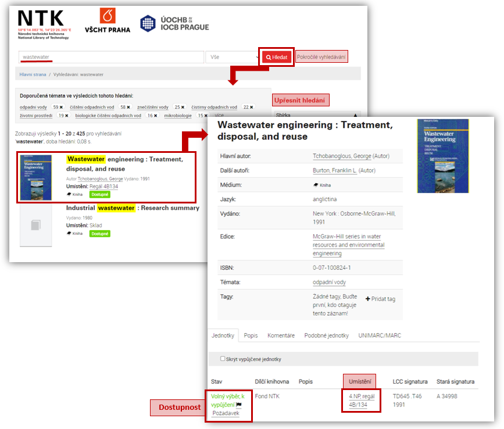Click the ISBN value 0-07-100824-1
This screenshot has width=504, height=429.
tap(332, 267)
